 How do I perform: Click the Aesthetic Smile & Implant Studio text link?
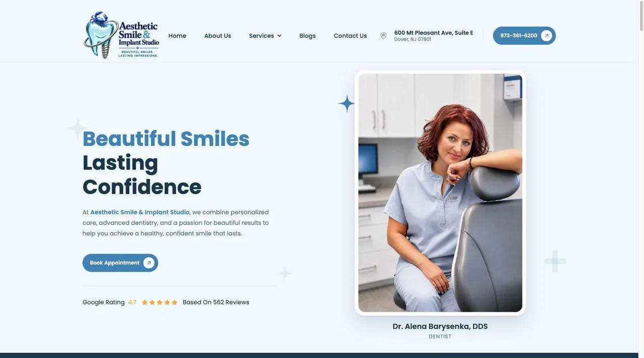tap(140, 212)
